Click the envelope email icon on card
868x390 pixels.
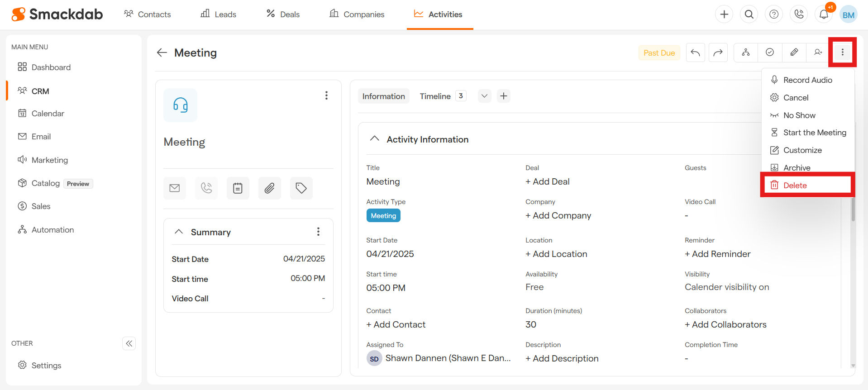pyautogui.click(x=175, y=188)
